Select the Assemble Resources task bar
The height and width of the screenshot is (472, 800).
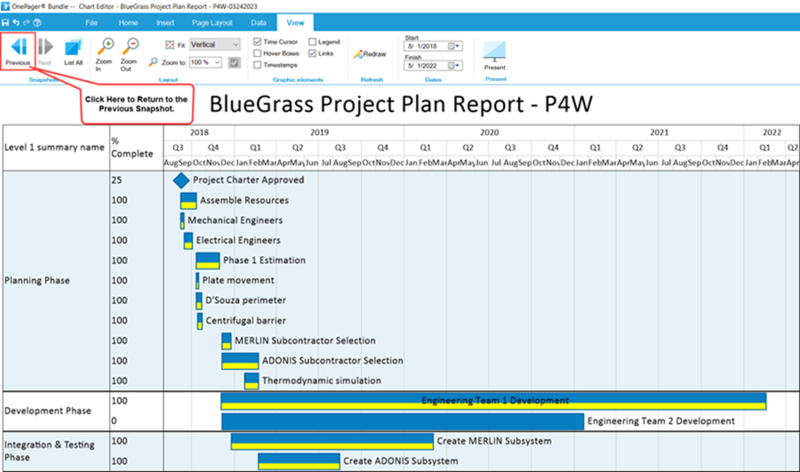click(x=188, y=201)
